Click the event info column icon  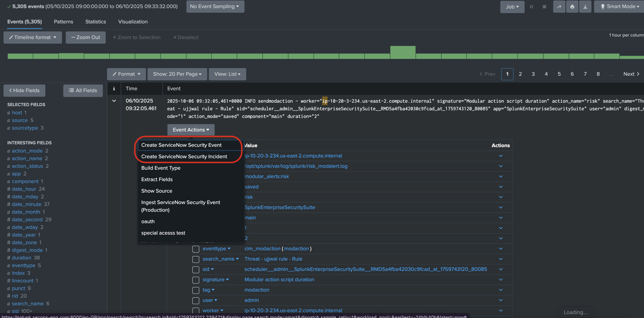pyautogui.click(x=114, y=89)
